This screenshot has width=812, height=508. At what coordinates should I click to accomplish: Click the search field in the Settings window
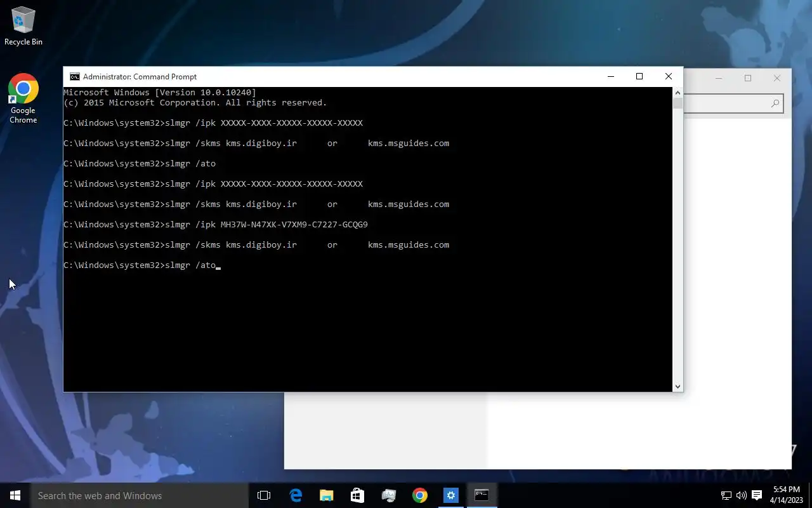(733, 104)
